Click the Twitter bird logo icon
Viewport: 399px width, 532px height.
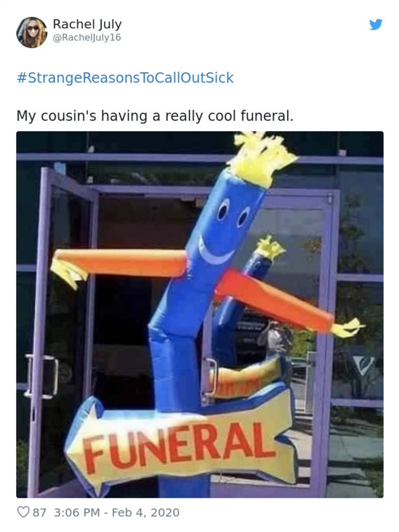pos(376,24)
